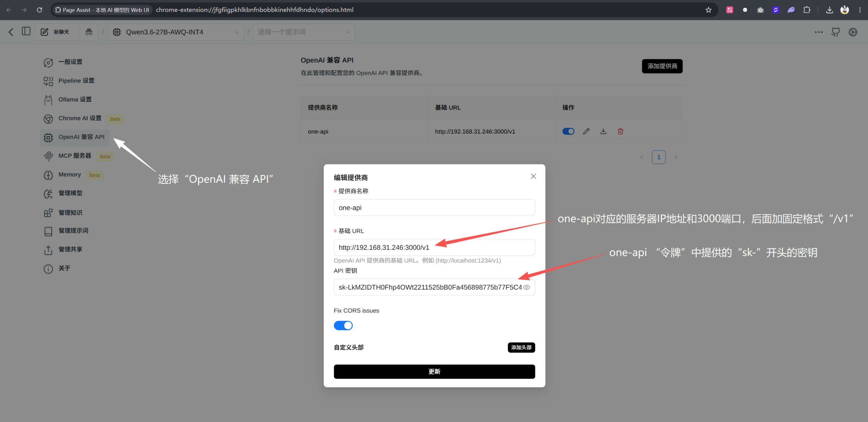Open 管理提示词 in the sidebar
Screen dimensions: 868x422
pos(66,231)
